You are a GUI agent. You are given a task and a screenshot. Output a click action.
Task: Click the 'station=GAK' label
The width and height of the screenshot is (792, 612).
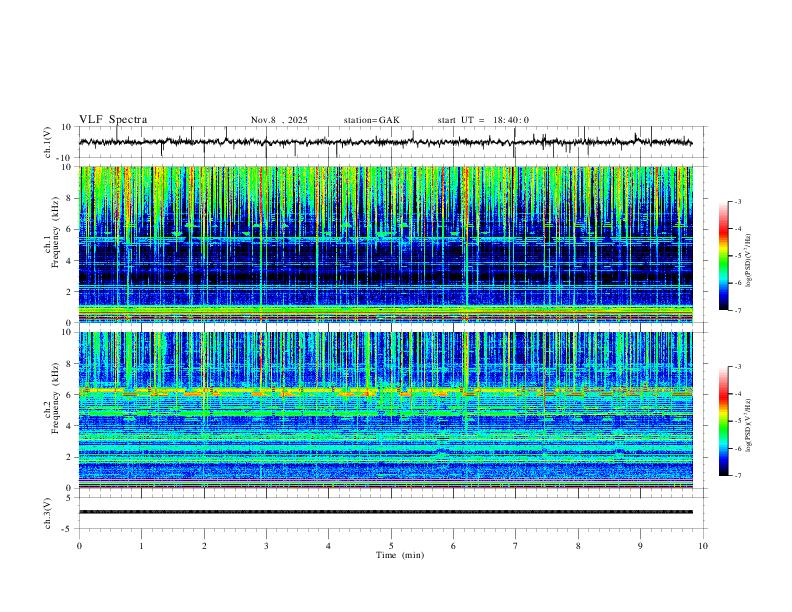[x=371, y=120]
